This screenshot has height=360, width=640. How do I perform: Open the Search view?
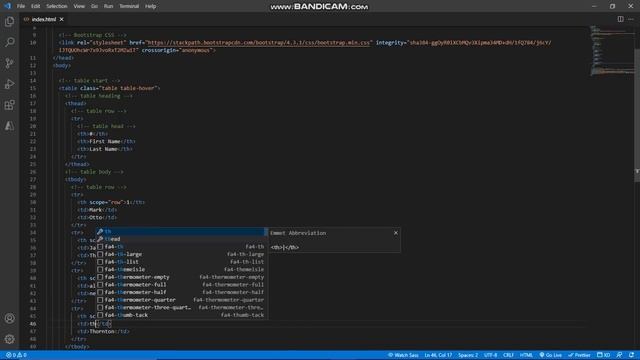tap(9, 42)
